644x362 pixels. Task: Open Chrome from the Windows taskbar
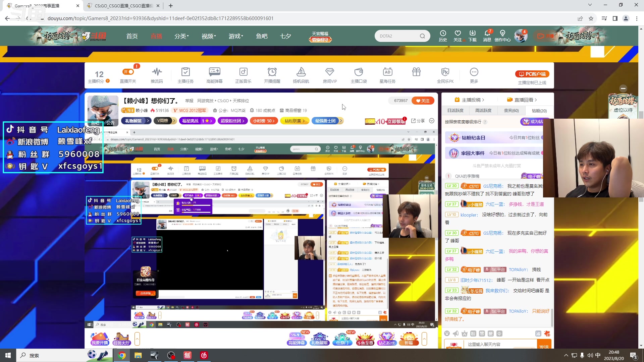coord(122,355)
